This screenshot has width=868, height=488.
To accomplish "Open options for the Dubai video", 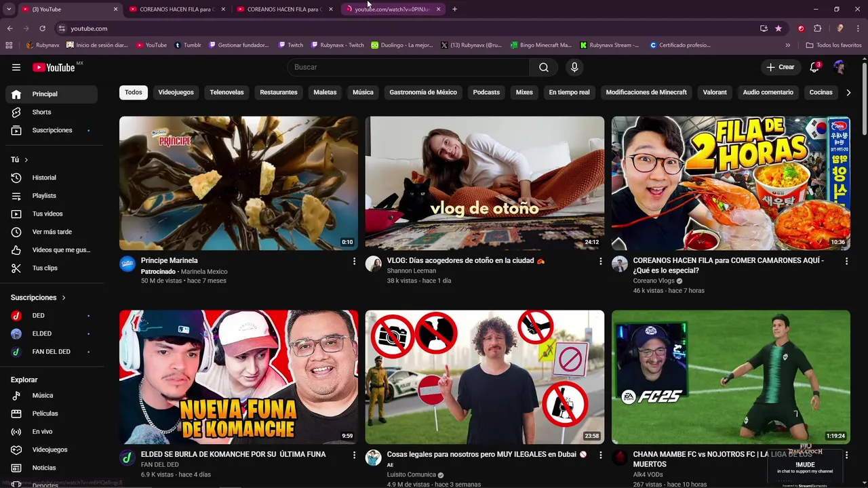I will [600, 455].
